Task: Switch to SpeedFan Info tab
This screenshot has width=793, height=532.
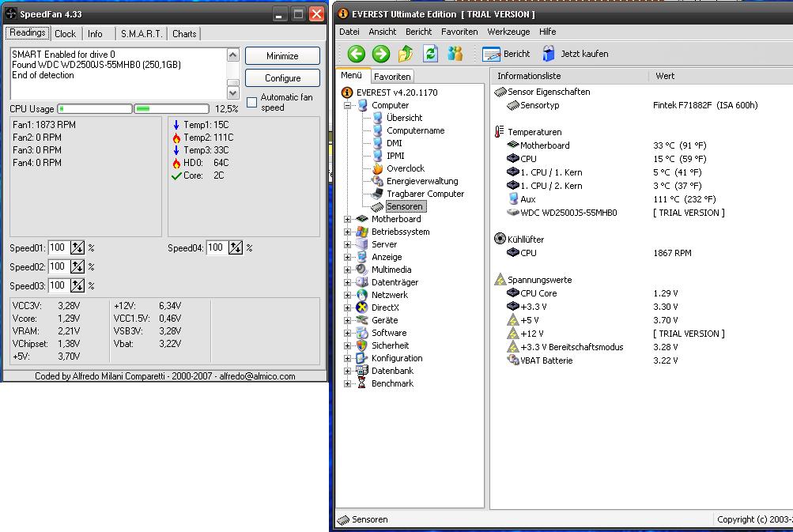Action: click(x=95, y=34)
